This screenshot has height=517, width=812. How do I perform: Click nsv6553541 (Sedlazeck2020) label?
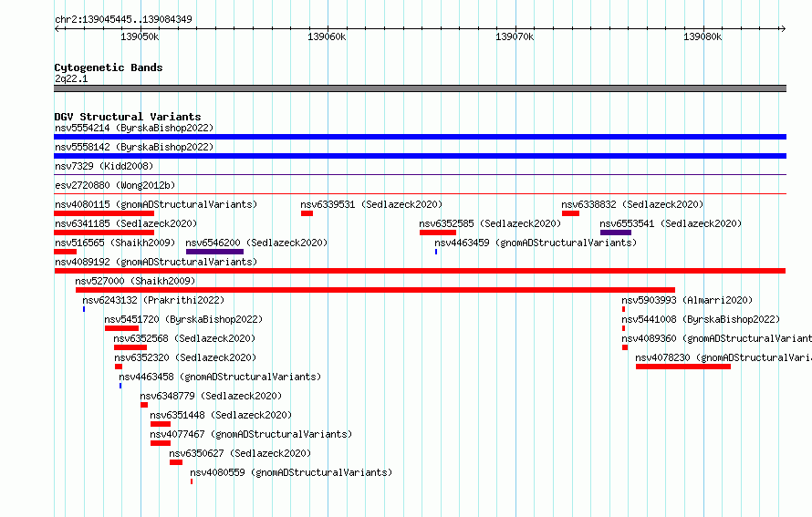pyautogui.click(x=671, y=223)
